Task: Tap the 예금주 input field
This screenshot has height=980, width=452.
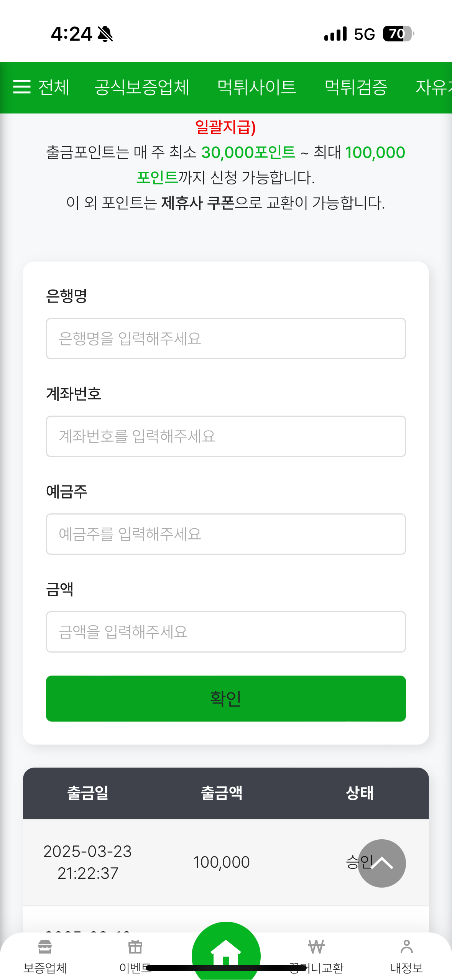Action: click(x=226, y=534)
